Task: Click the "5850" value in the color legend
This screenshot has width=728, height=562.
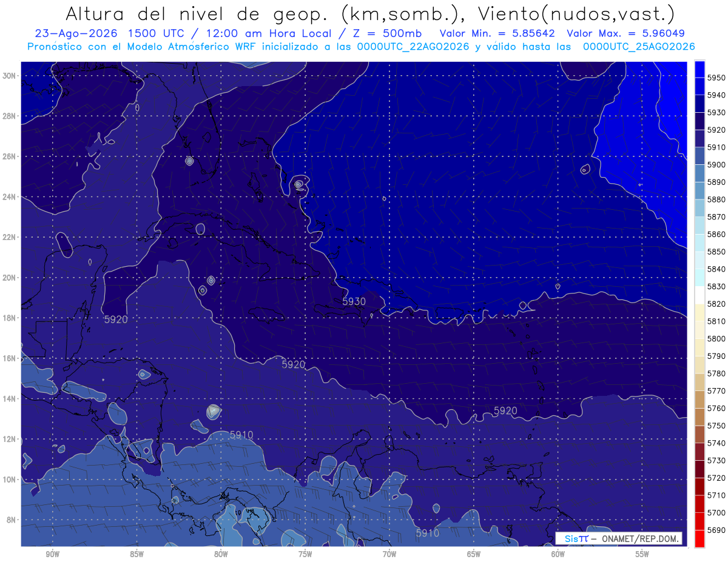Action: pos(716,252)
